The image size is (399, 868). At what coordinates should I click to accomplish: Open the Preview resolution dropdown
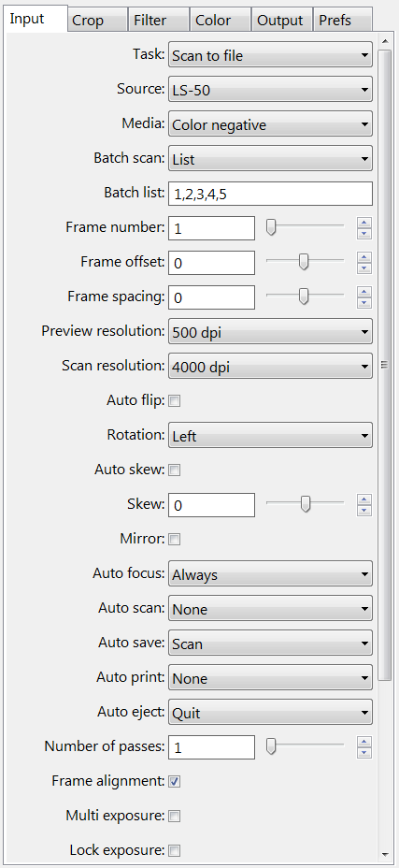(x=270, y=332)
